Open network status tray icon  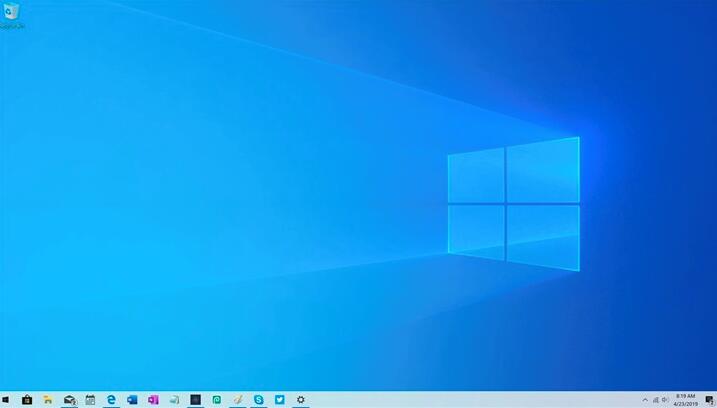656,400
